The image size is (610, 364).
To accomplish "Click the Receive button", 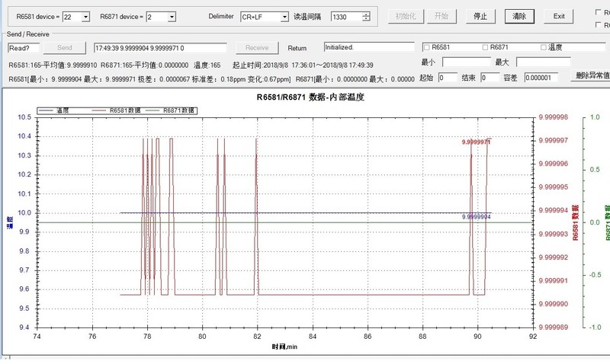I will tap(256, 47).
